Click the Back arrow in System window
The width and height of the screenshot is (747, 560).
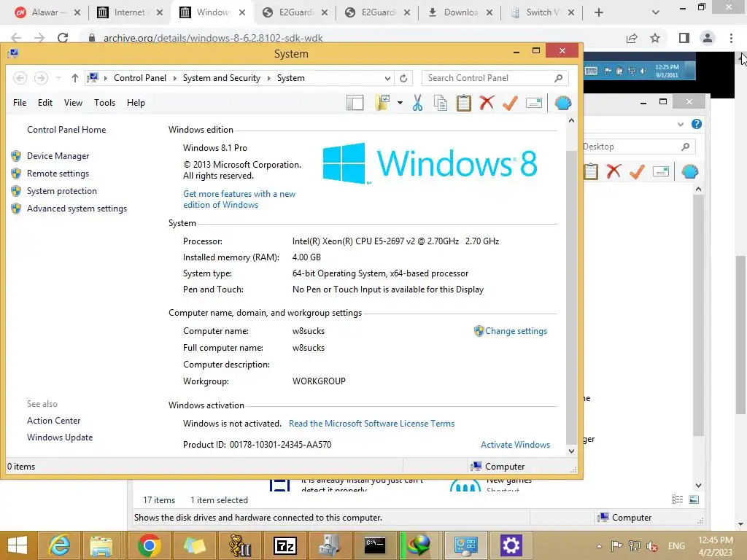click(20, 78)
